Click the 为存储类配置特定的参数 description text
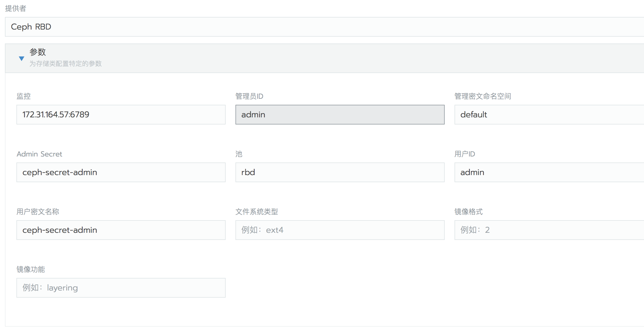Image resolution: width=644 pixels, height=331 pixels. click(x=65, y=64)
